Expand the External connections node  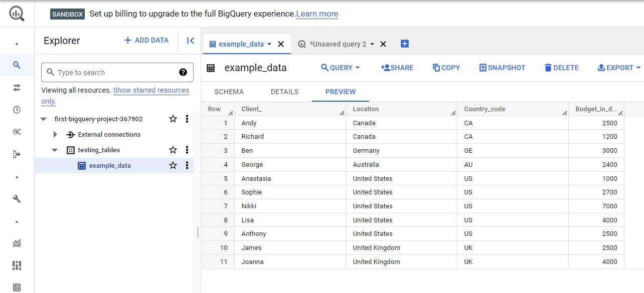pyautogui.click(x=55, y=134)
